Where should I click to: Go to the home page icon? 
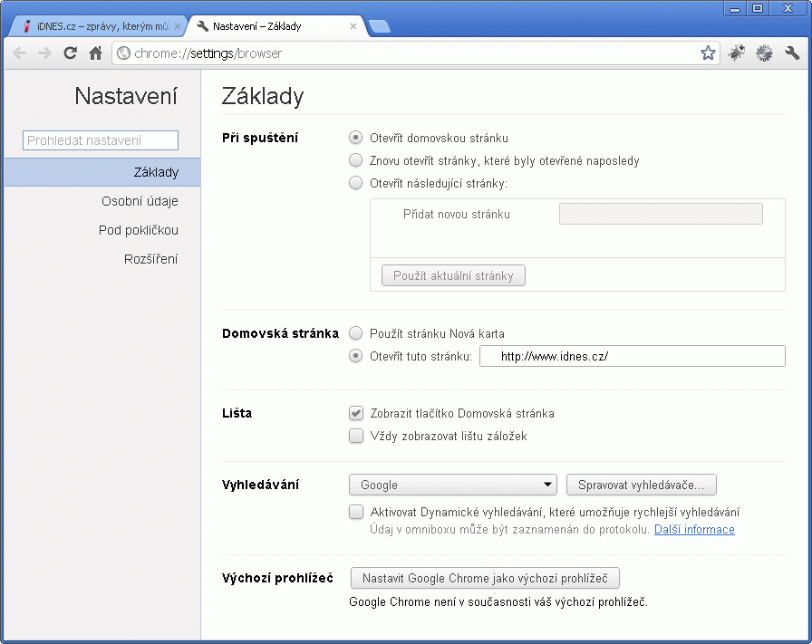96,53
